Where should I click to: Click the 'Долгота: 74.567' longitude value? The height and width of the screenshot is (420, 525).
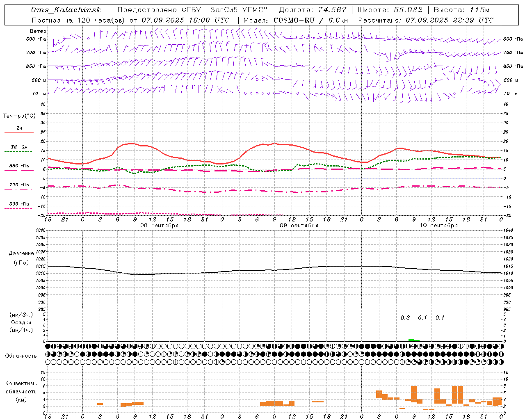313,10
